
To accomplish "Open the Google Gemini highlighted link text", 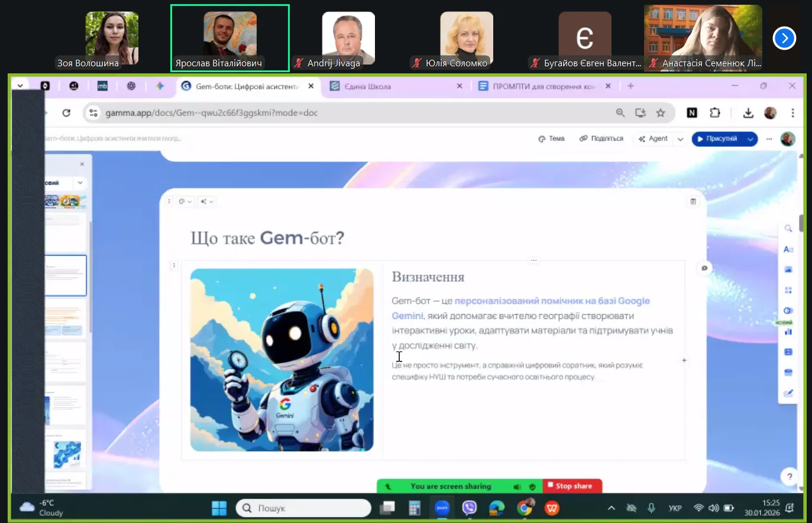I will pyautogui.click(x=520, y=308).
